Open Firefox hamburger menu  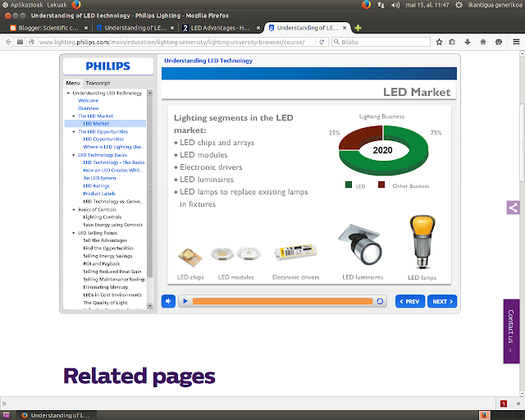point(516,42)
